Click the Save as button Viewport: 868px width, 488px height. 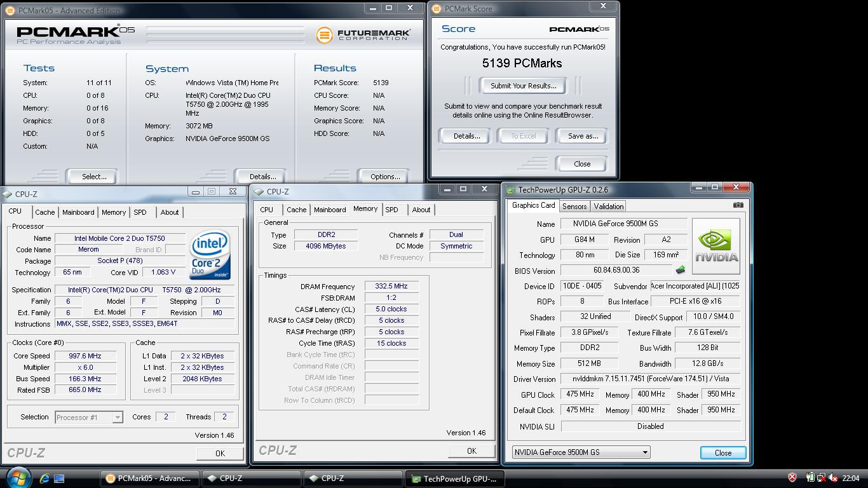pos(583,136)
